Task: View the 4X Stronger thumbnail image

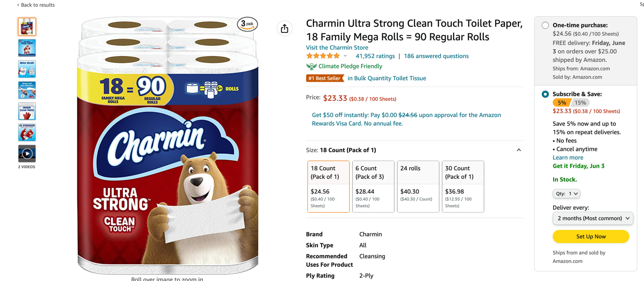Action: [x=27, y=132]
